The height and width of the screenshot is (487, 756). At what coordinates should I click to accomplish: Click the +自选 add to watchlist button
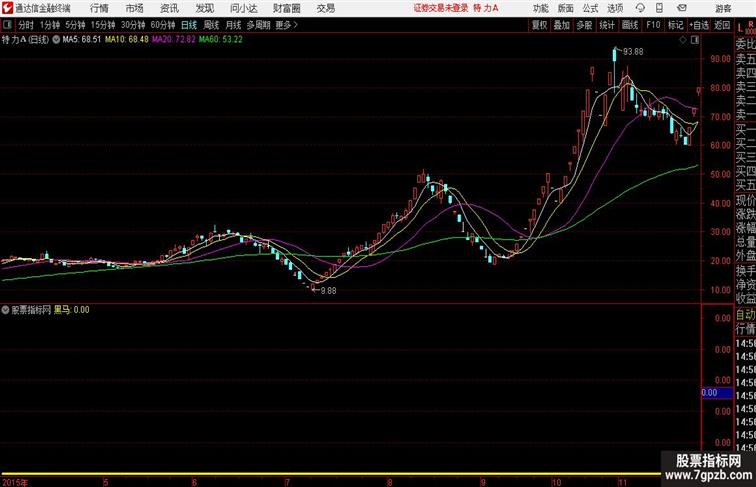pos(699,25)
